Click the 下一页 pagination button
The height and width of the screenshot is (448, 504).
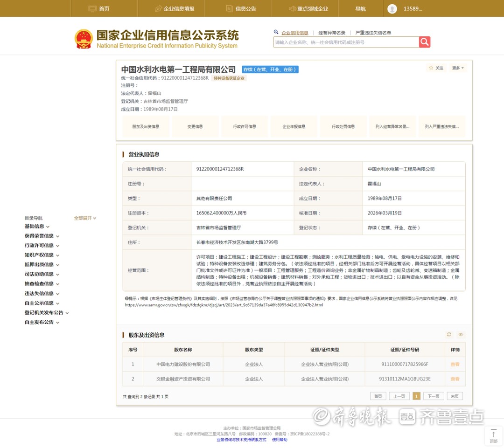tap(433, 396)
